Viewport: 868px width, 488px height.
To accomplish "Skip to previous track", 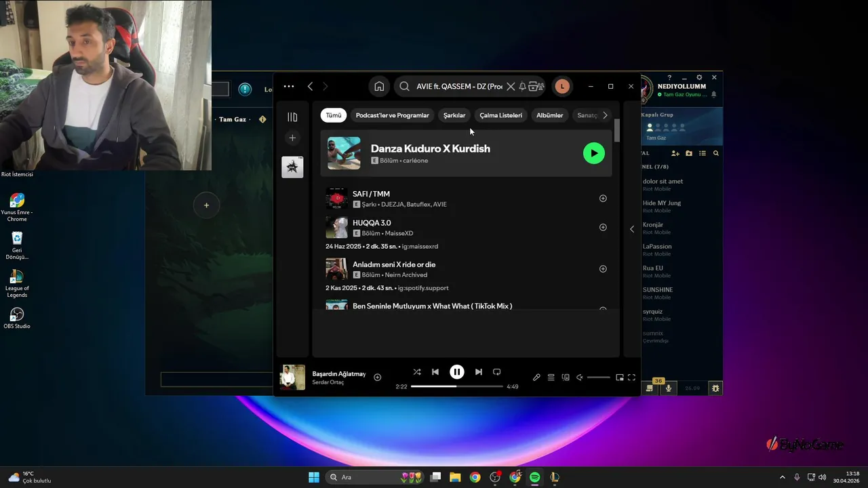I will pyautogui.click(x=435, y=372).
